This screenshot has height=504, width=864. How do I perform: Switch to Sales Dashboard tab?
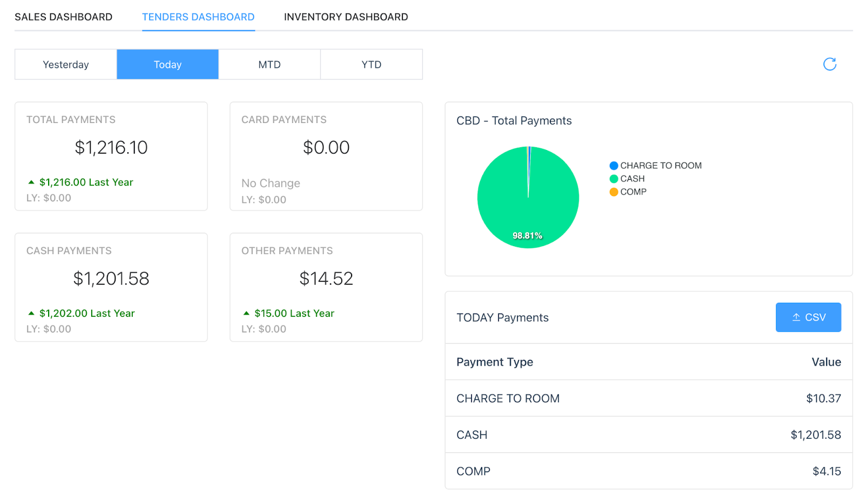pyautogui.click(x=64, y=17)
